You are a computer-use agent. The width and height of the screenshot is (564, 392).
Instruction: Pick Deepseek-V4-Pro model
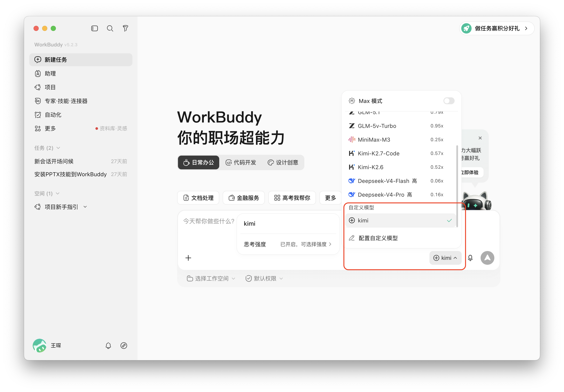(401, 195)
